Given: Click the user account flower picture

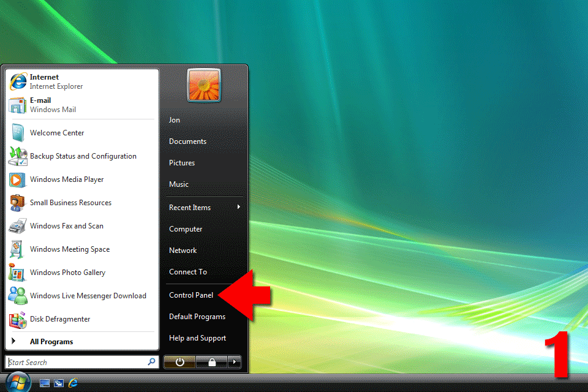Looking at the screenshot, I should point(204,85).
